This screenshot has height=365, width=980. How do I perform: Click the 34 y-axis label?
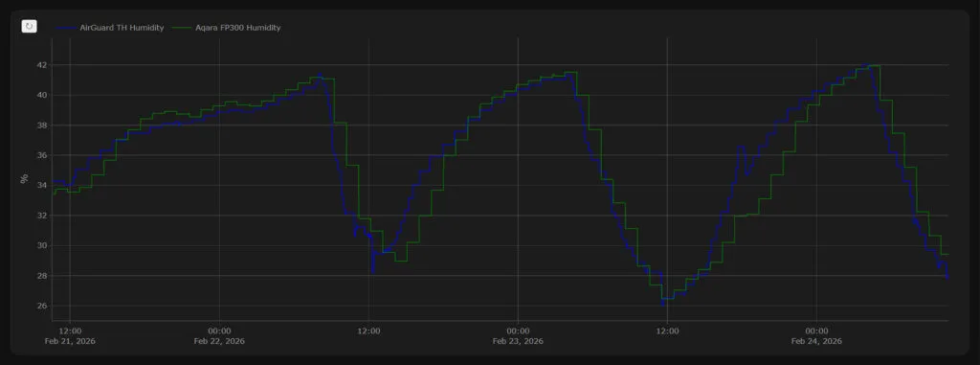pyautogui.click(x=43, y=185)
